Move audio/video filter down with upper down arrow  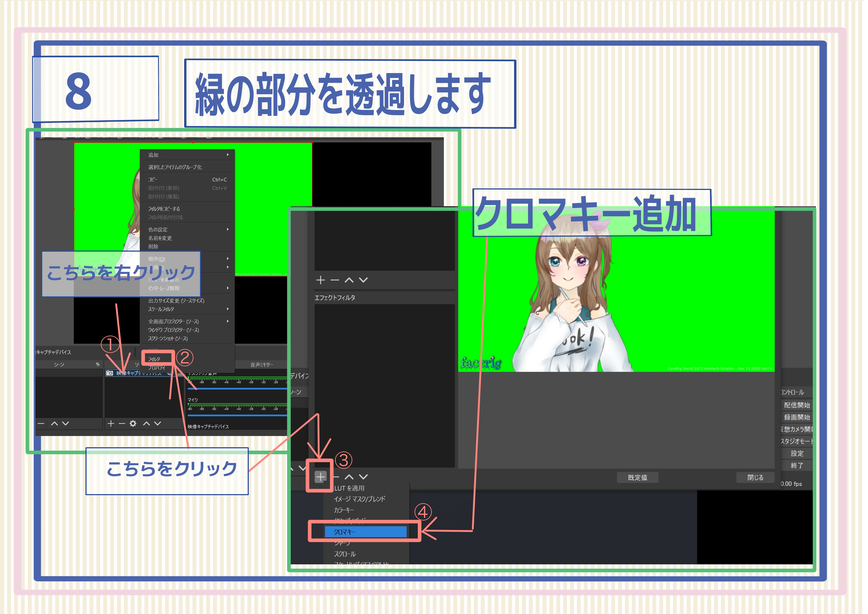point(363,280)
